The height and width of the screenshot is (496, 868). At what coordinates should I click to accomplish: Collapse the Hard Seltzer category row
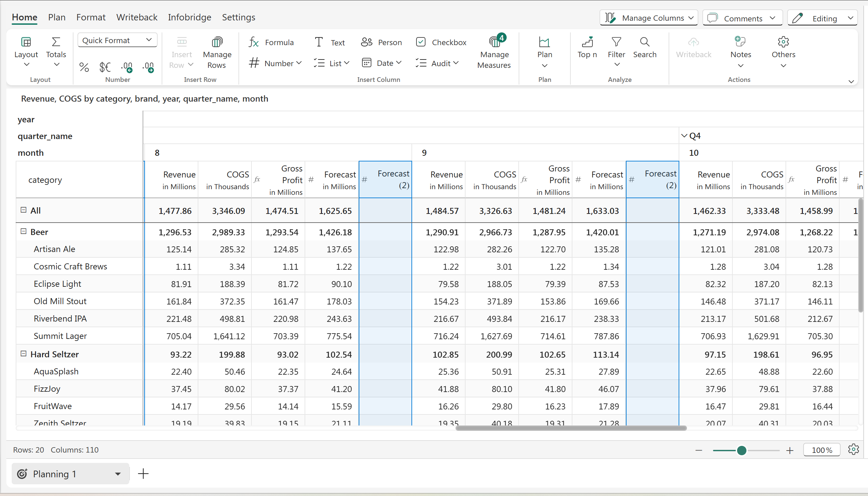23,354
